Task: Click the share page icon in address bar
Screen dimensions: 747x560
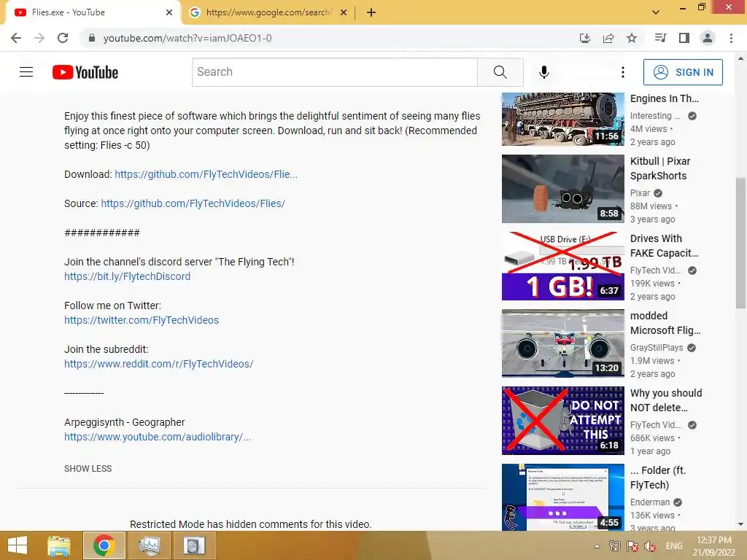Action: [x=608, y=38]
